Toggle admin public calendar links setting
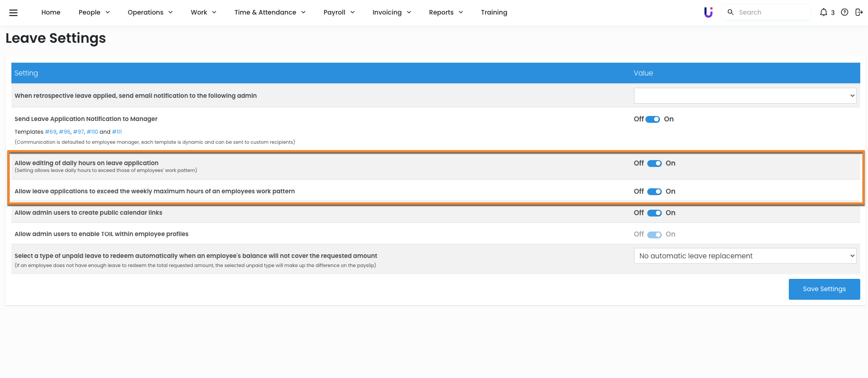Screen dimensions: 868x378 pyautogui.click(x=655, y=213)
